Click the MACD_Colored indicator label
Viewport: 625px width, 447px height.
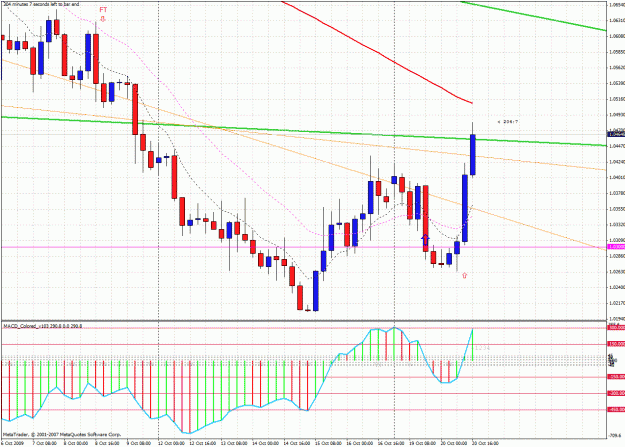(x=43, y=326)
